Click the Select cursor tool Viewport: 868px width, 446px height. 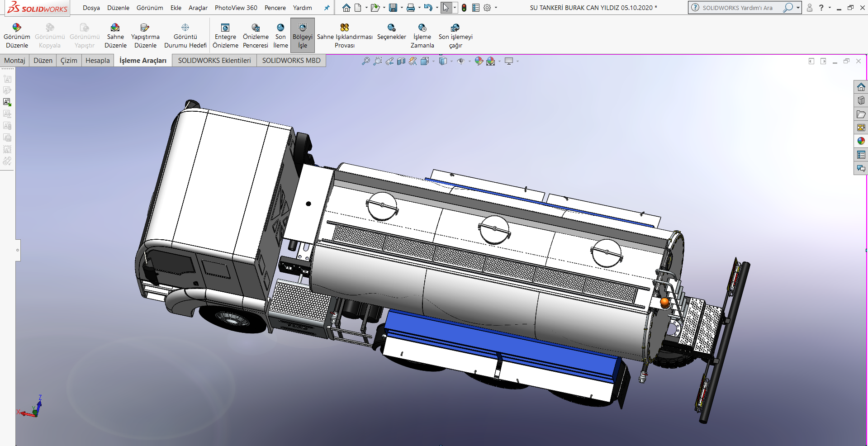click(446, 8)
